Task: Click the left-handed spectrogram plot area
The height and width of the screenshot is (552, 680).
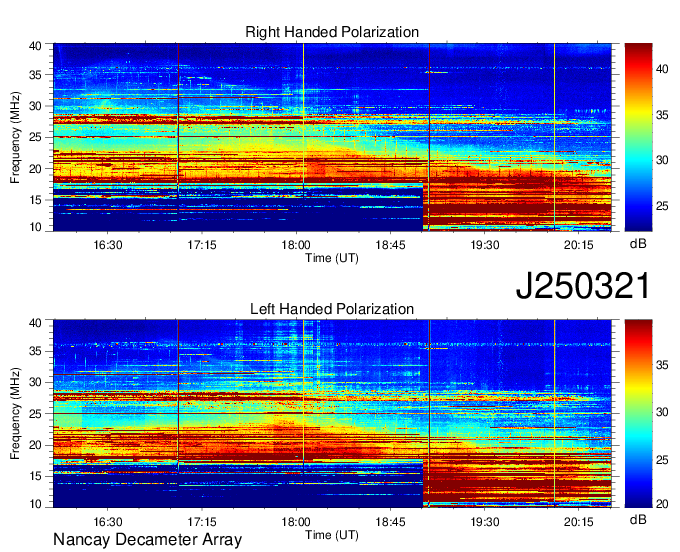Action: (x=332, y=414)
